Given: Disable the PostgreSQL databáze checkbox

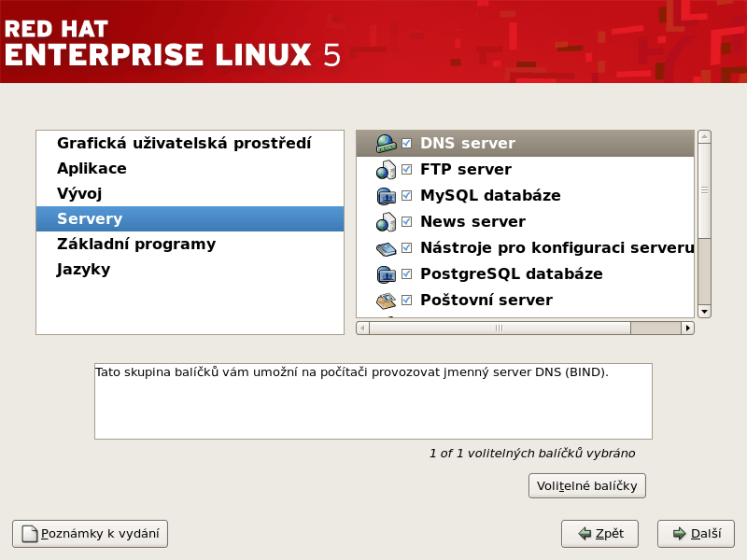Looking at the screenshot, I should (x=406, y=273).
